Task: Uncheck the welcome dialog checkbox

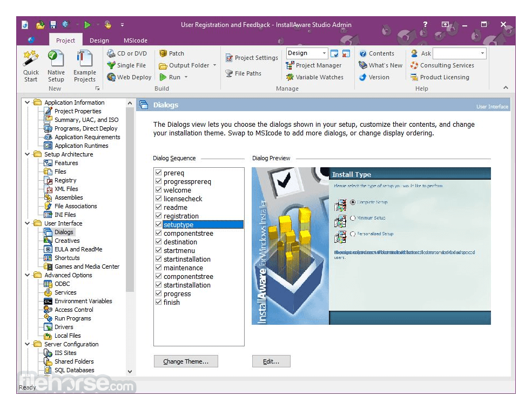Action: [x=158, y=190]
